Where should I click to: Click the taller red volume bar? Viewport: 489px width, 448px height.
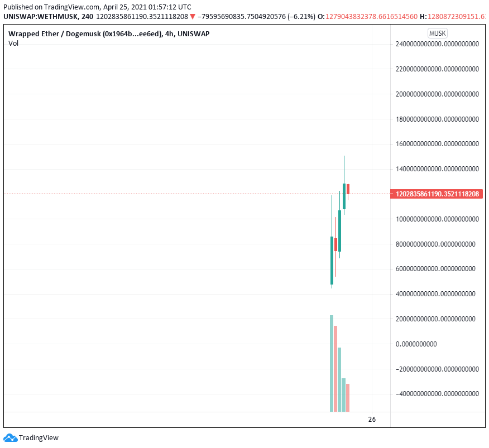pos(335,369)
